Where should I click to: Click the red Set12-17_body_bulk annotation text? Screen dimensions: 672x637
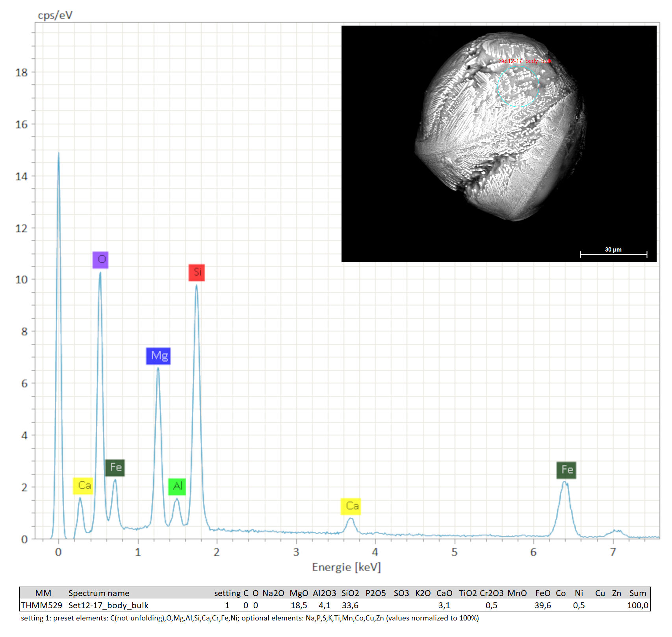tap(525, 61)
